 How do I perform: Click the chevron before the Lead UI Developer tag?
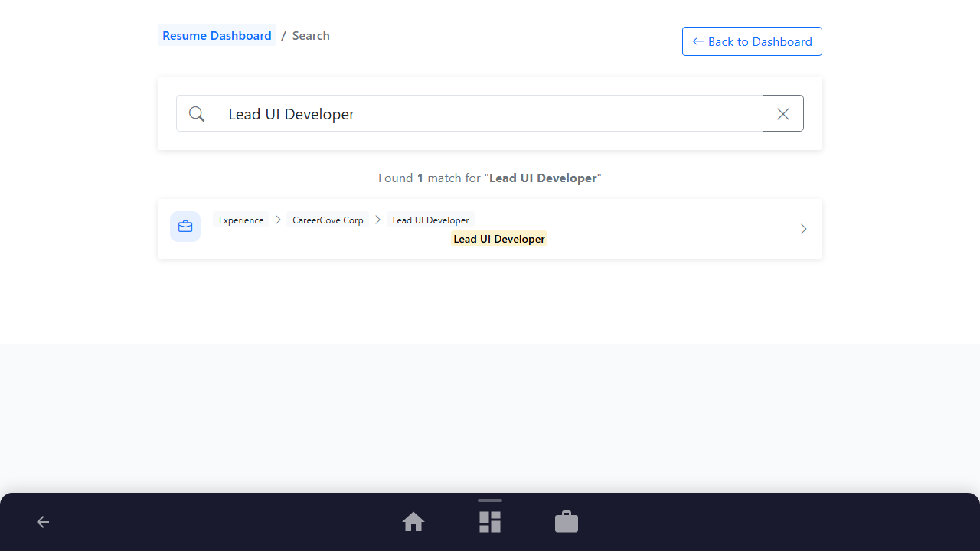pyautogui.click(x=378, y=220)
